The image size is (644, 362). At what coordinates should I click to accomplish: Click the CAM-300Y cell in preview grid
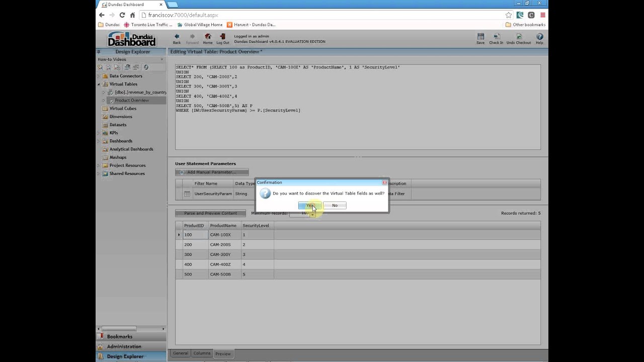pyautogui.click(x=224, y=254)
